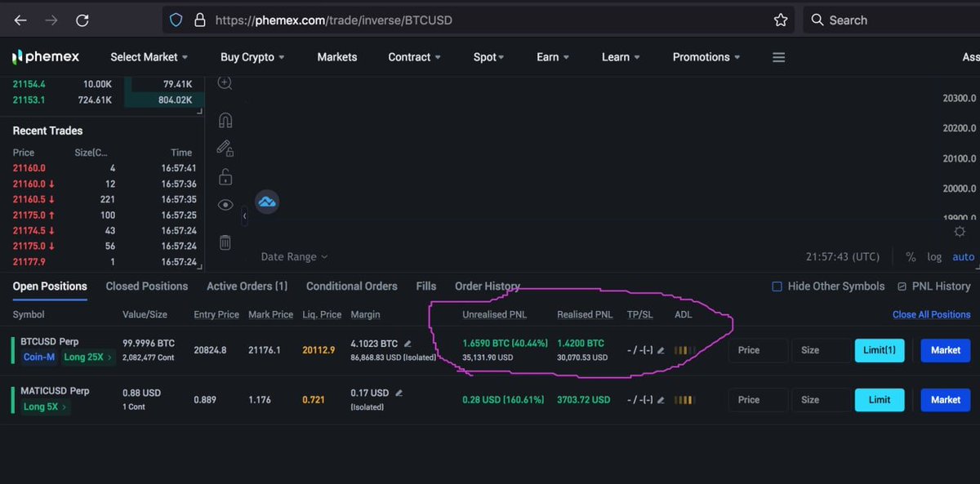Select Open Positions tab
The width and height of the screenshot is (980, 484).
click(x=50, y=286)
